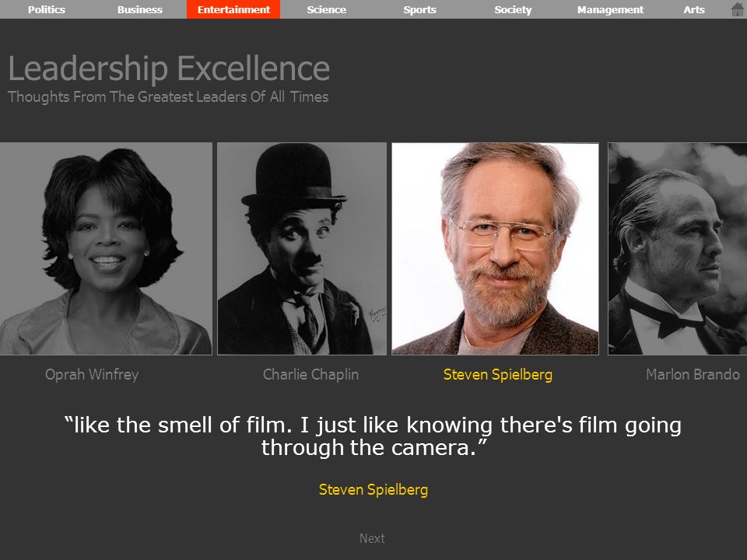This screenshot has height=560, width=747.
Task: Select the Entertainment tab
Action: coord(233,9)
